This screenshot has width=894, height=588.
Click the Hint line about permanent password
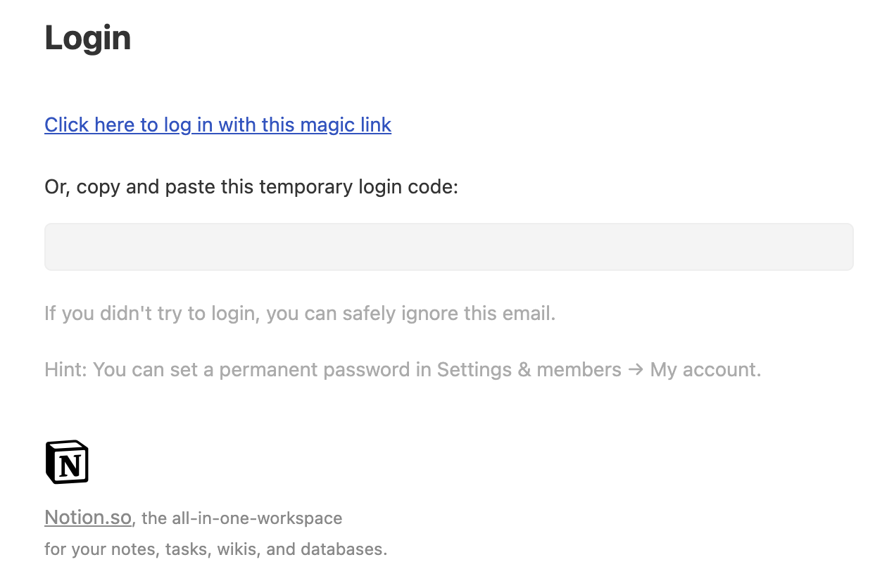point(403,370)
